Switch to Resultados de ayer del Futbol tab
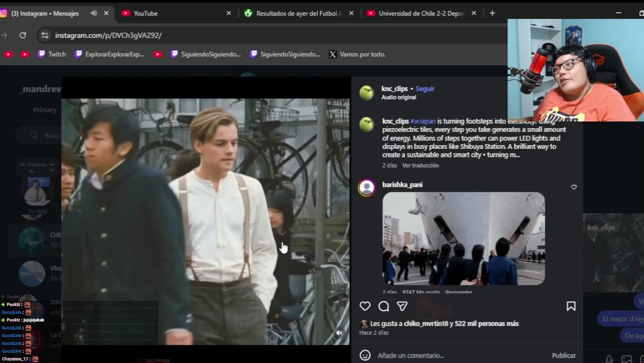 (x=299, y=13)
